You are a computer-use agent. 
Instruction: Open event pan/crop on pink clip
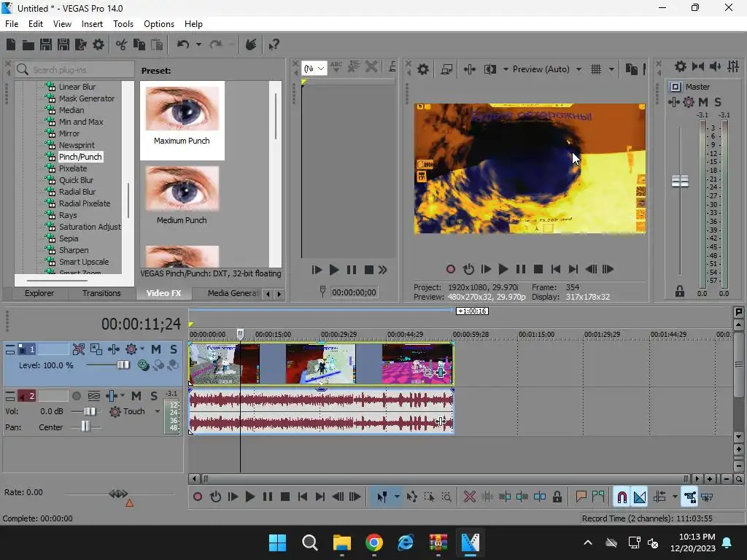427,373
